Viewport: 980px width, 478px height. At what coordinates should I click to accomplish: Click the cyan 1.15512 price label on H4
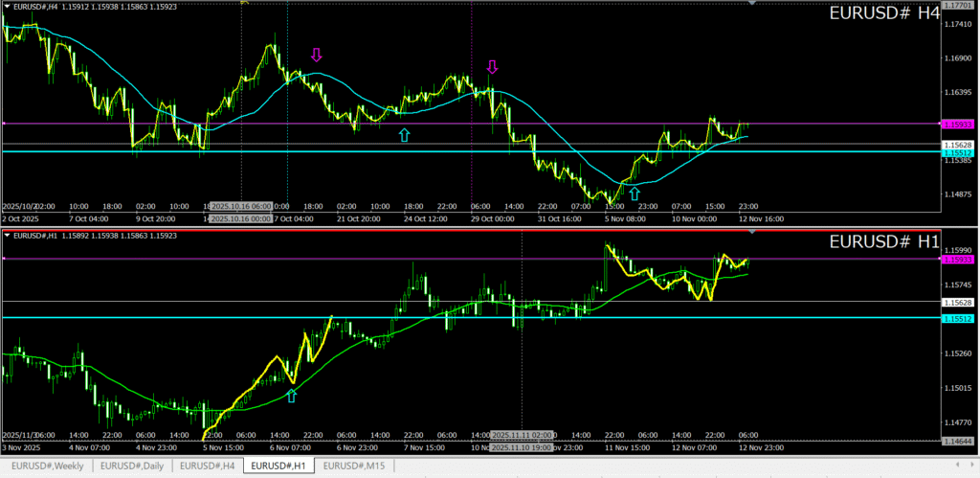(958, 153)
